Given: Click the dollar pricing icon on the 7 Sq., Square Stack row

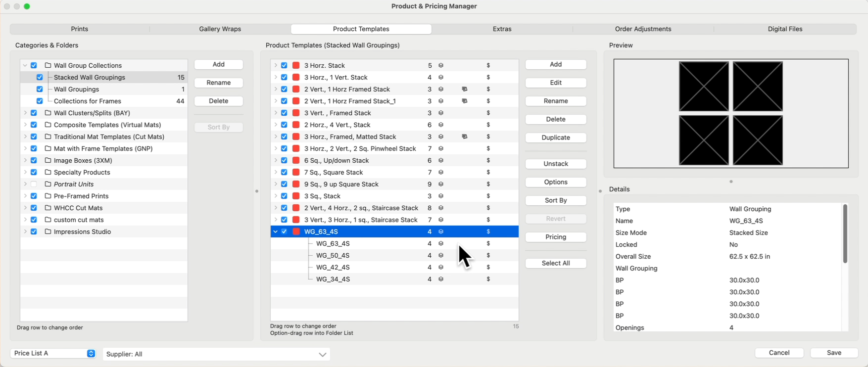Looking at the screenshot, I should (x=488, y=172).
